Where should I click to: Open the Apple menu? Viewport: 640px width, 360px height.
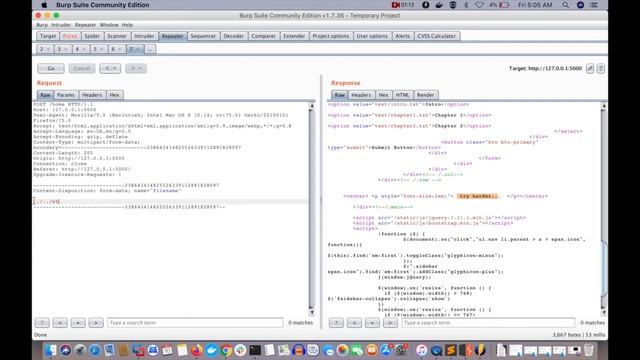(x=44, y=5)
